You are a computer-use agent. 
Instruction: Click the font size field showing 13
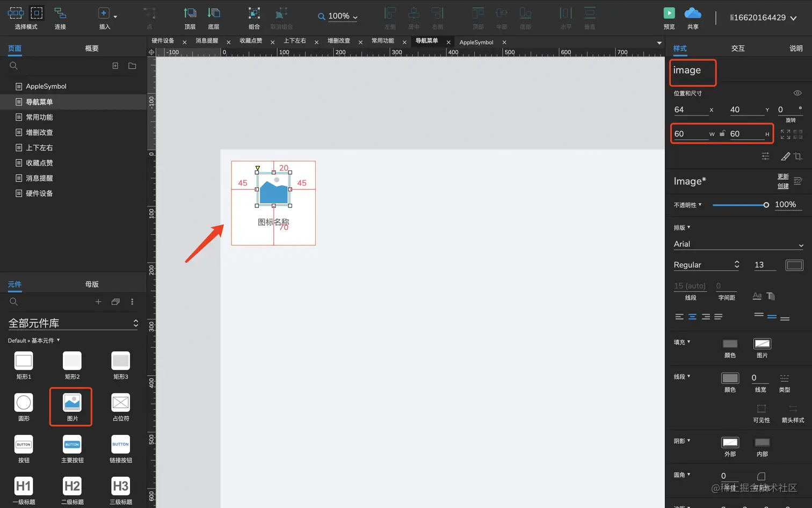point(765,264)
